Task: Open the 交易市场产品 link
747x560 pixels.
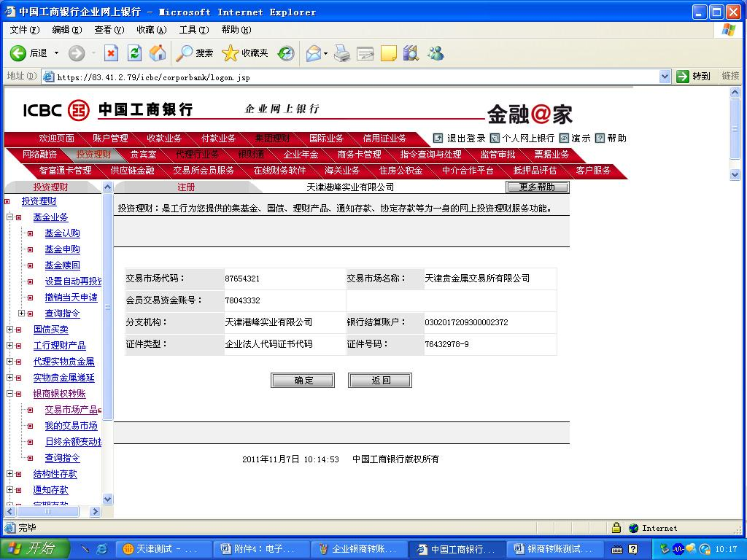Action: pyautogui.click(x=73, y=410)
